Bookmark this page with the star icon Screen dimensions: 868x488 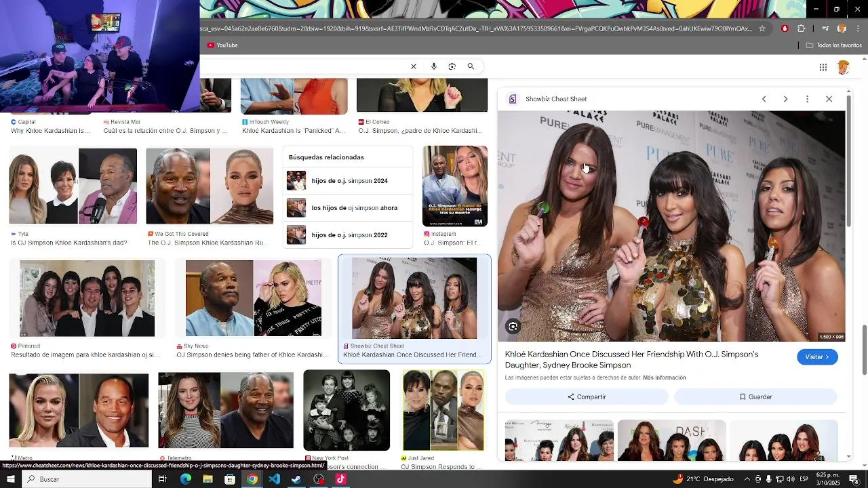[x=762, y=28]
